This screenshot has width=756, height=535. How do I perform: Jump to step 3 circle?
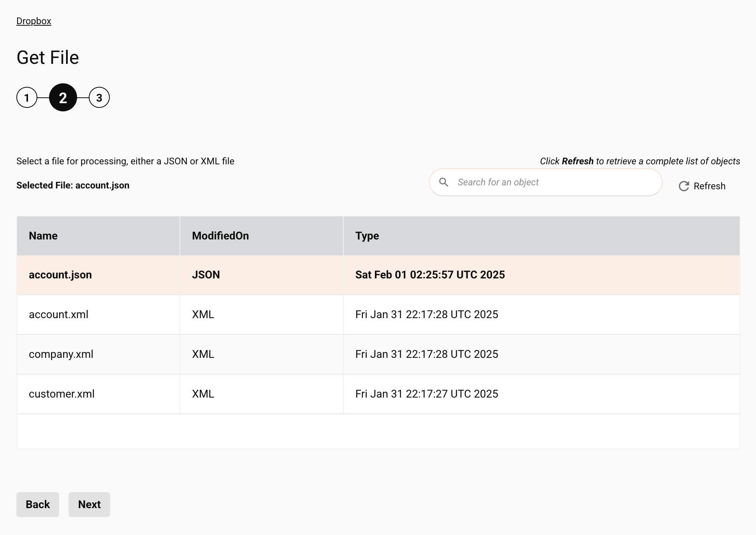point(99,97)
